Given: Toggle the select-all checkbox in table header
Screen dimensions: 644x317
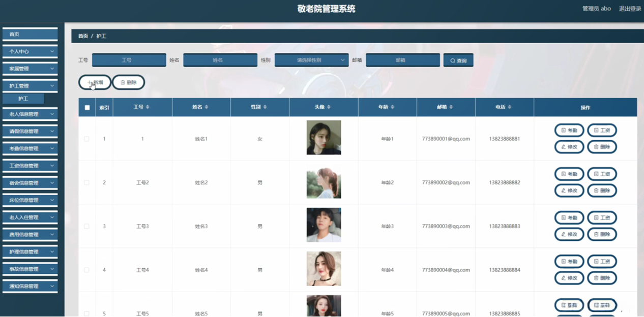Looking at the screenshot, I should [87, 108].
